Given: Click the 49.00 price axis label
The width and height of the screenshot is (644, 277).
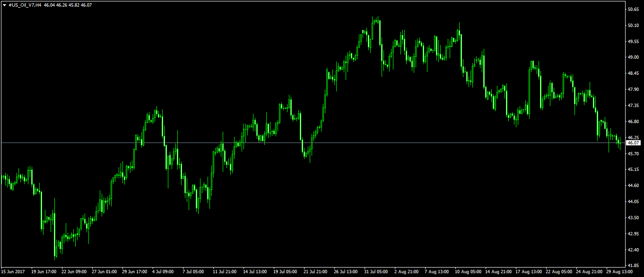Looking at the screenshot, I should tap(634, 57).
